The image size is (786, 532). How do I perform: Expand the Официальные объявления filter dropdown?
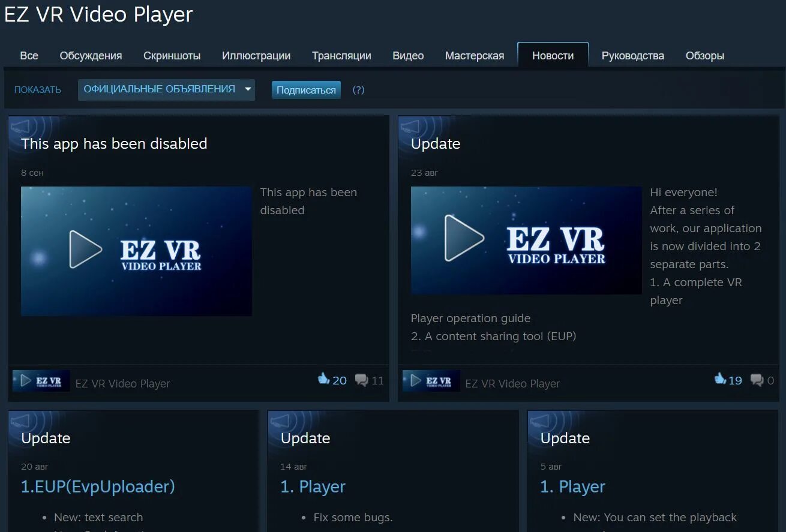pyautogui.click(x=166, y=89)
